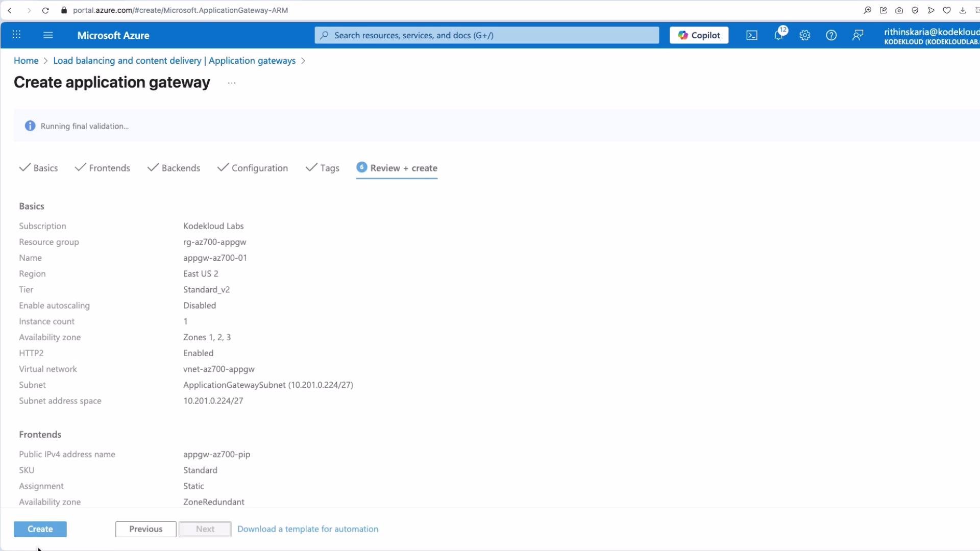The image size is (980, 551).
Task: Click the Running final validation message
Action: (x=85, y=126)
